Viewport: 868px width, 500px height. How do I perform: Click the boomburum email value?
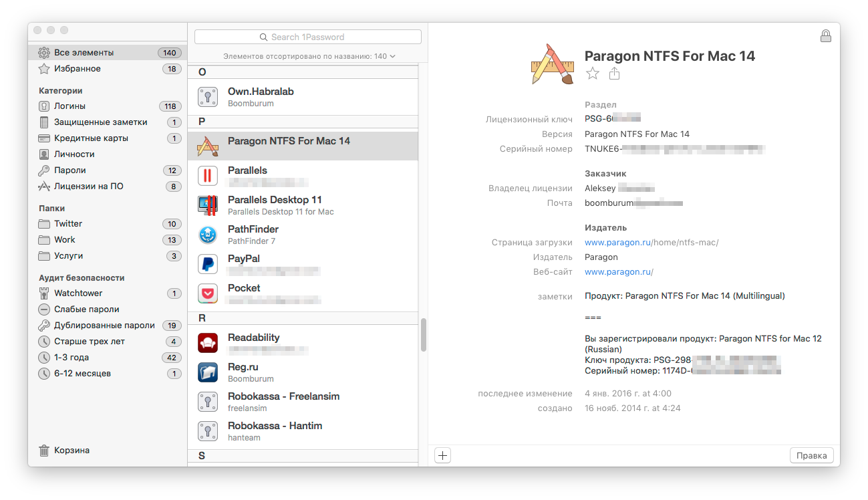click(633, 203)
